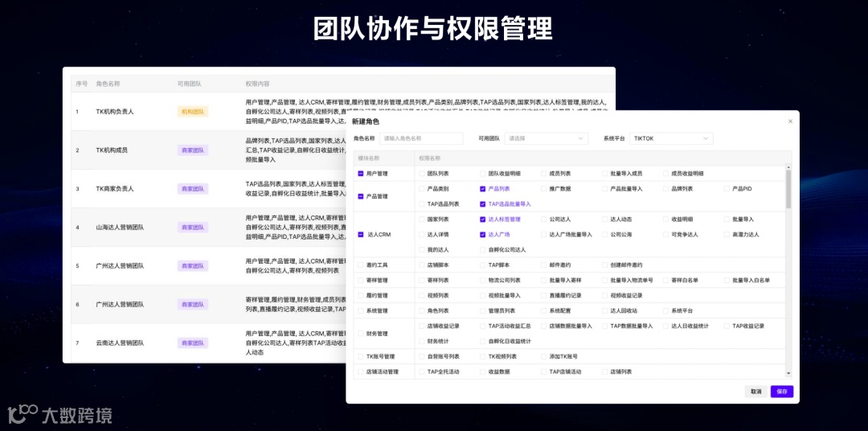Click the 角色名称 input field in the dialog

click(421, 138)
